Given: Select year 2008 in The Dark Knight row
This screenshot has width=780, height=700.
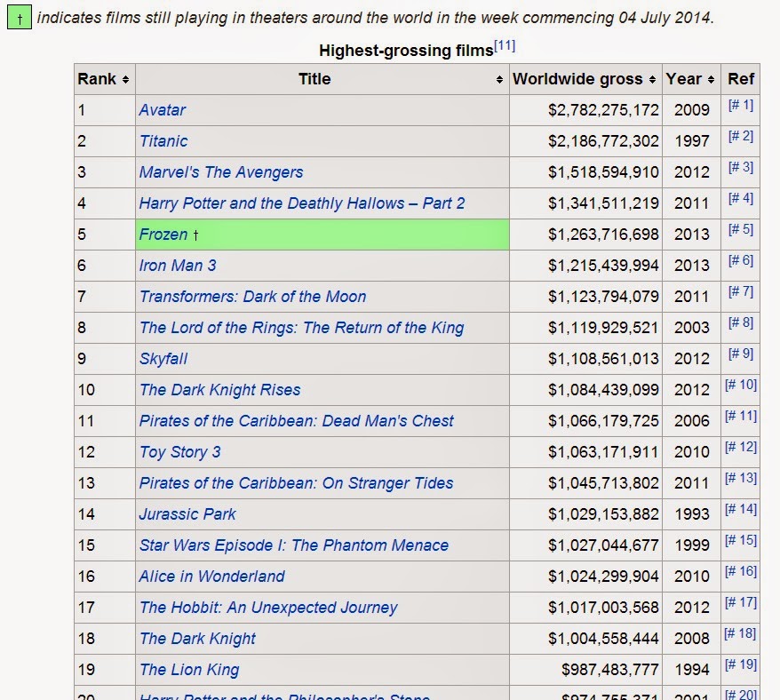Looking at the screenshot, I should coord(692,639).
